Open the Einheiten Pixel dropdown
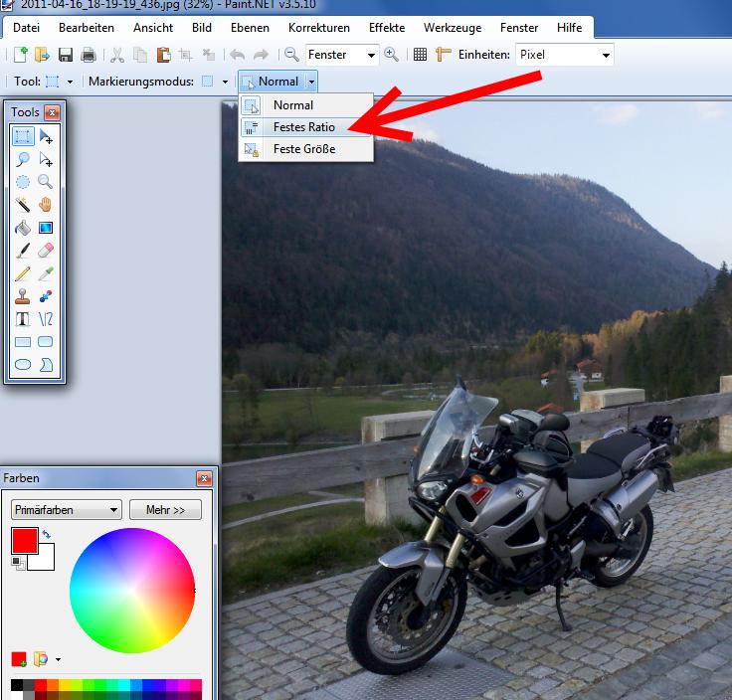 pos(564,55)
